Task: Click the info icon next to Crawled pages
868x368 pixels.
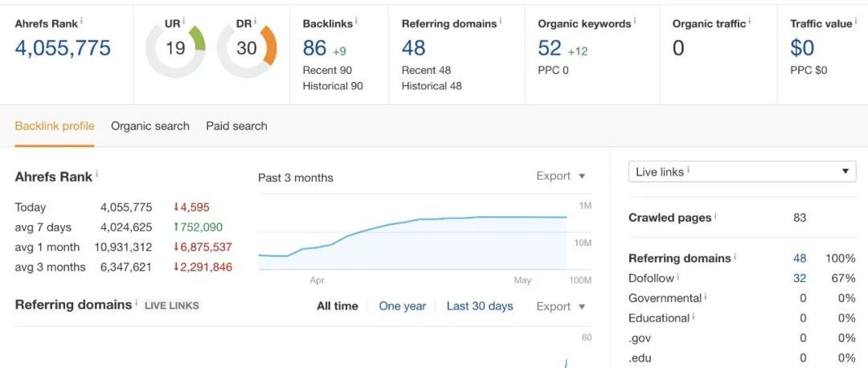Action: coord(715,216)
